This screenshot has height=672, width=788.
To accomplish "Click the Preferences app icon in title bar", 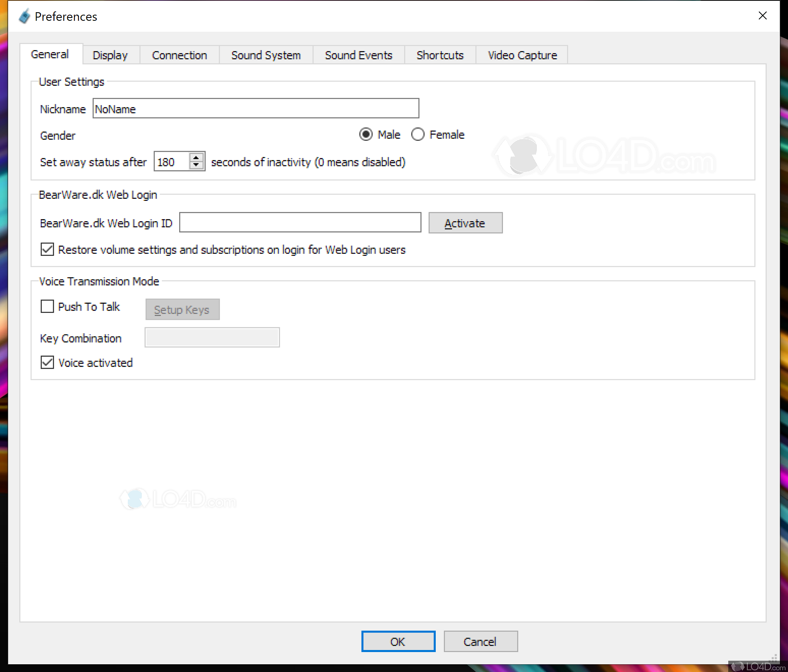I will 24,16.
